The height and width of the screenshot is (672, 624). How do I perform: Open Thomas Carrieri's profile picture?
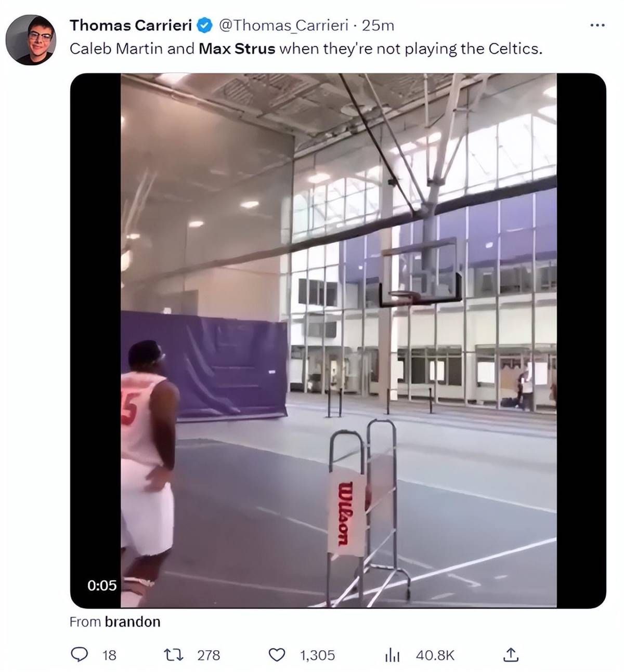click(x=31, y=39)
